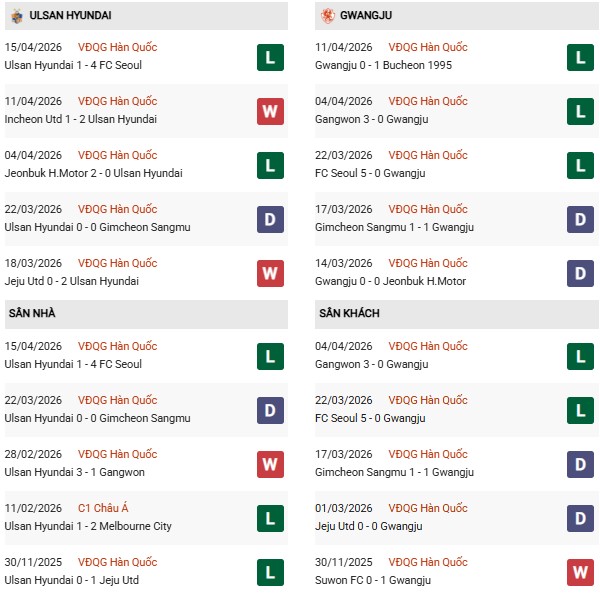
Task: Click W badge for Suwon FC 0-1 Gwangju
Action: click(x=580, y=572)
